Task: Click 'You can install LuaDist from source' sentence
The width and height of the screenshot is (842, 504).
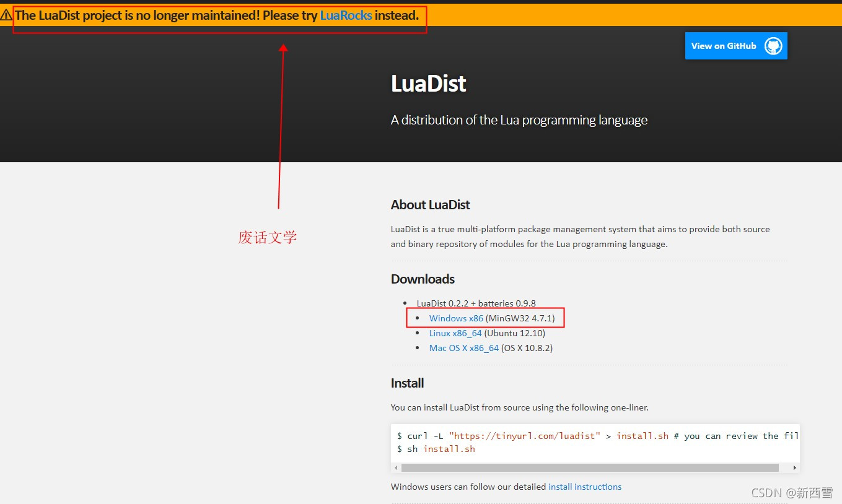Action: pos(520,407)
